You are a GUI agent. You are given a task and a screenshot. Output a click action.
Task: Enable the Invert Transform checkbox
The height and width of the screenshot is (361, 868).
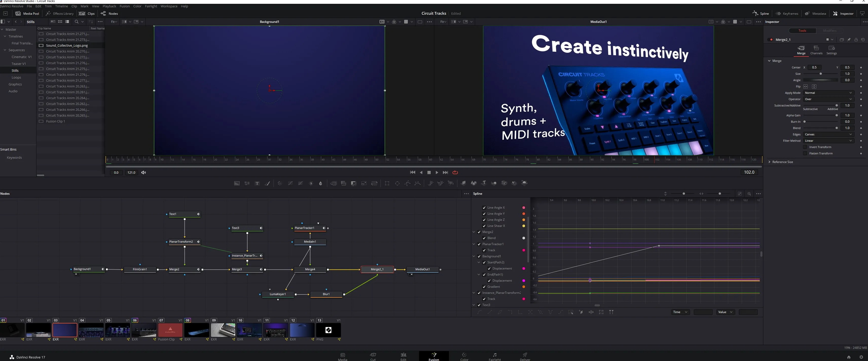(x=805, y=147)
